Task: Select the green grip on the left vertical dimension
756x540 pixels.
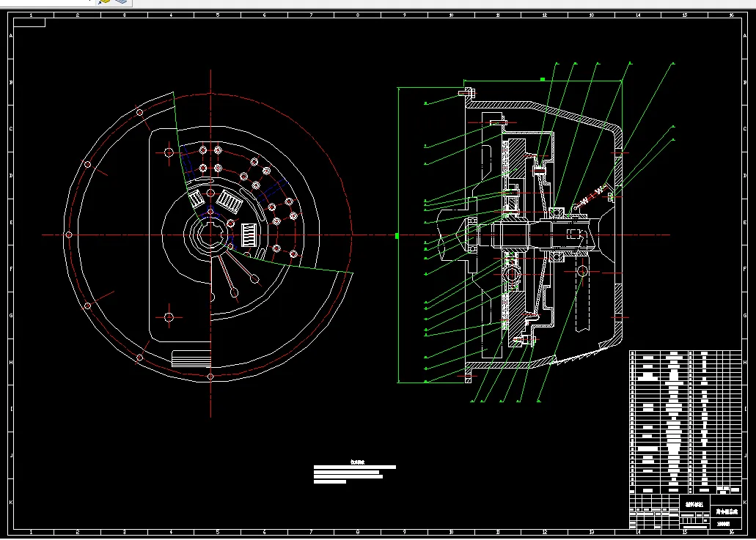Action: click(x=397, y=236)
